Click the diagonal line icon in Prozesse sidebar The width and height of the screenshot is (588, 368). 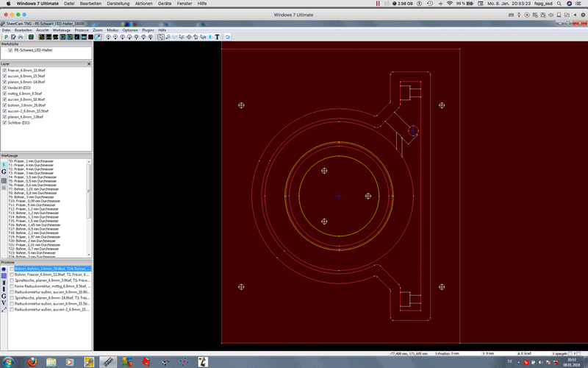tap(4, 309)
